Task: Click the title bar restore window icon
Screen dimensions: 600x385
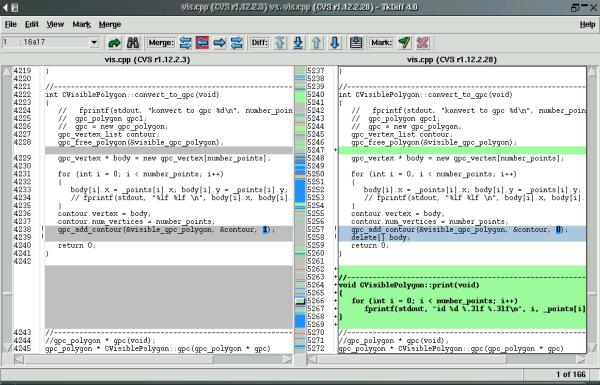Action: [575, 7]
